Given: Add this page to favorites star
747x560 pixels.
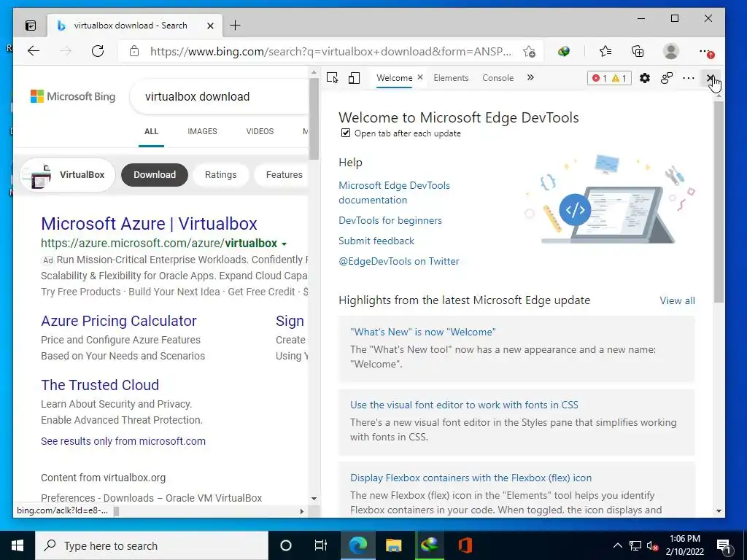Looking at the screenshot, I should [x=529, y=52].
